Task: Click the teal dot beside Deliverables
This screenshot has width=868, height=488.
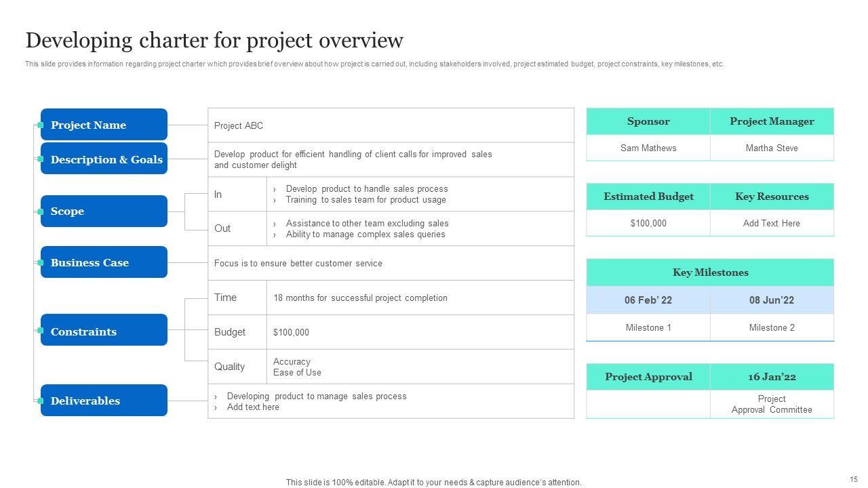Action: click(41, 401)
